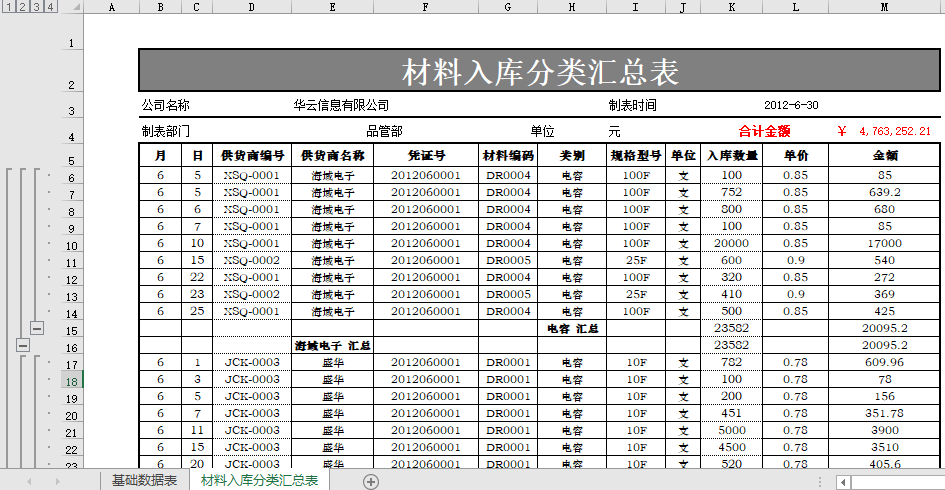Collapse the group at row 15
945x490 pixels.
37,328
